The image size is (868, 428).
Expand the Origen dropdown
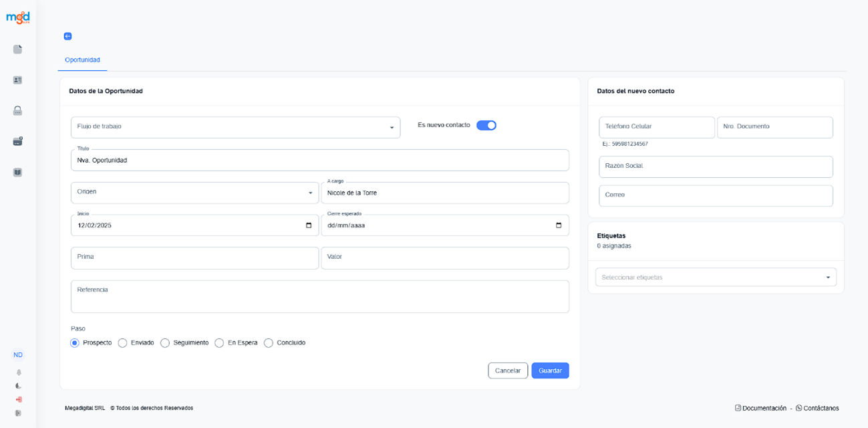click(x=194, y=193)
